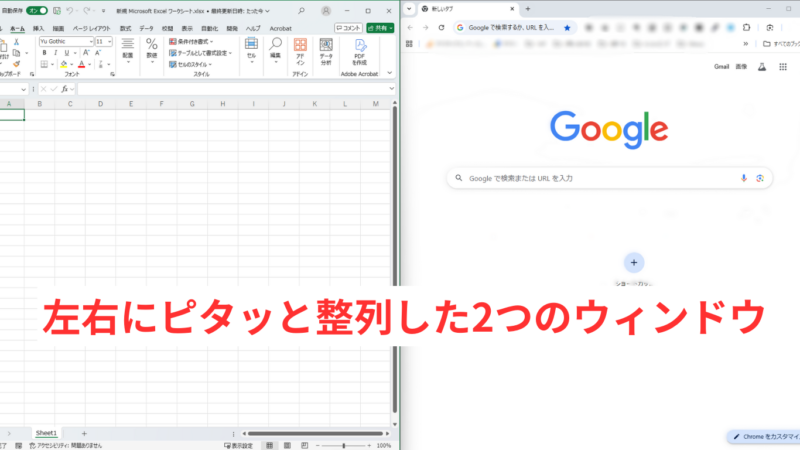The image size is (800, 450).
Task: Open Google apps grid icon
Action: (x=783, y=67)
